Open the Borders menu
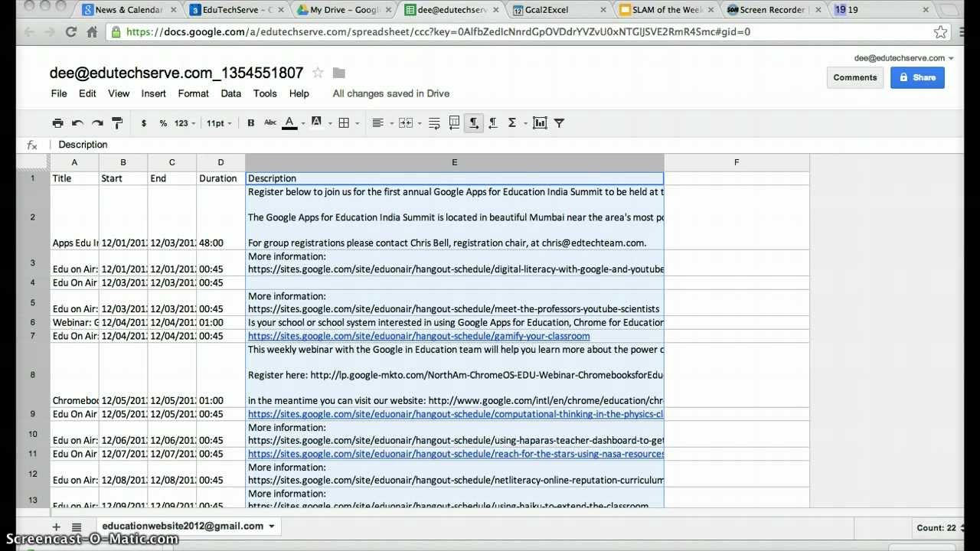The height and width of the screenshot is (551, 980). pyautogui.click(x=348, y=123)
